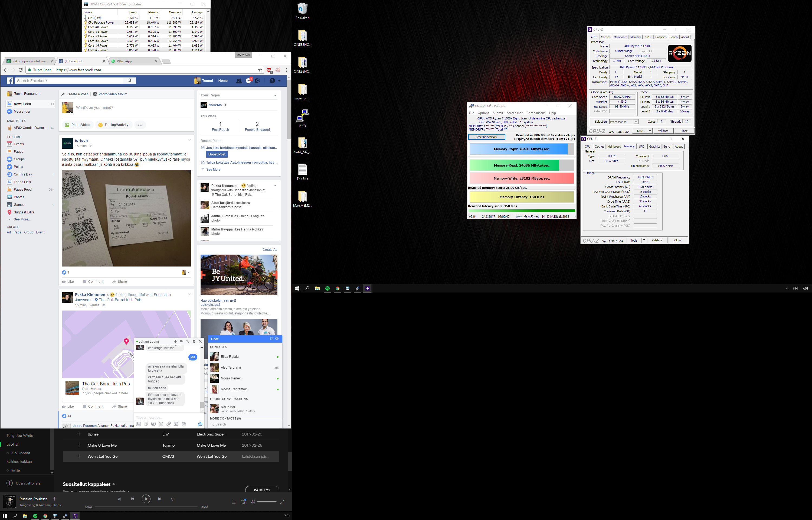Image resolution: width=812 pixels, height=520 pixels.
Task: Open Facebook account dropdown arrow
Action: point(279,81)
